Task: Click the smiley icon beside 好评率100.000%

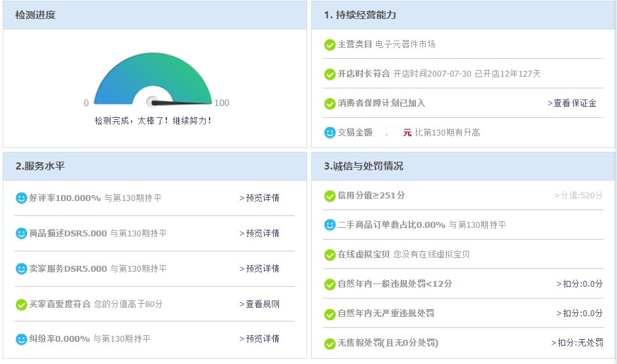Action: pos(22,198)
